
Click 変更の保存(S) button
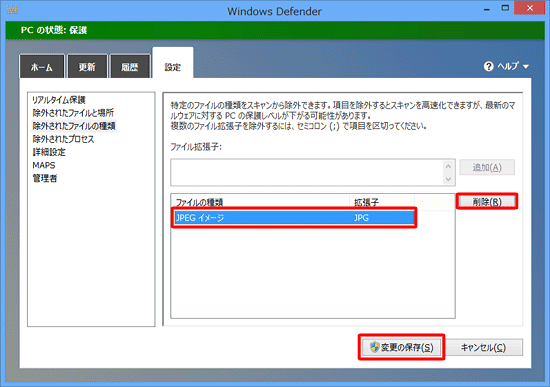point(402,347)
